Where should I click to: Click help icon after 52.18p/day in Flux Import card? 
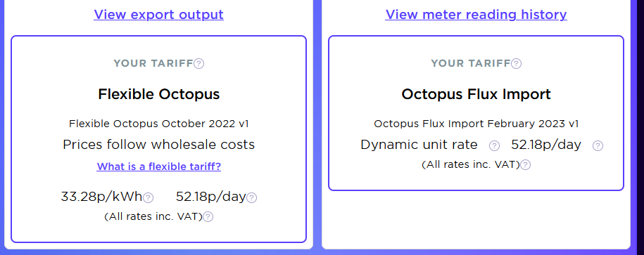click(x=598, y=146)
